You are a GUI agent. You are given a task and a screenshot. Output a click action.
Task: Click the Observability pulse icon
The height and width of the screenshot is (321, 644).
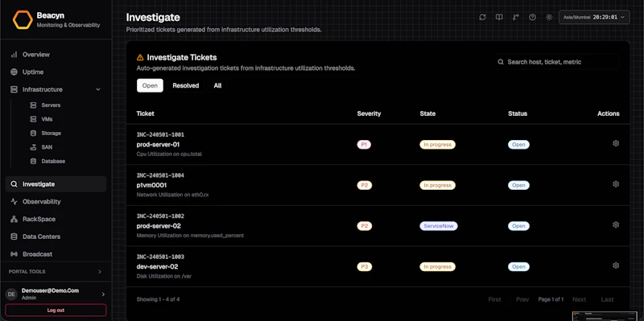[x=14, y=202]
